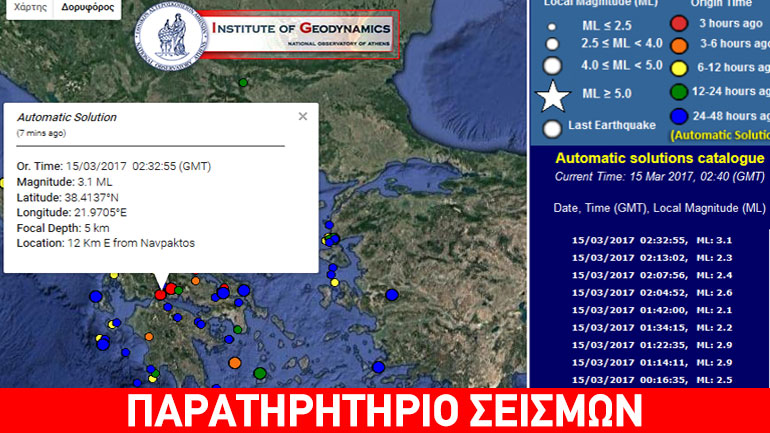
Task: Select catalogue entry 02:04:52 ML 2.6
Action: (652, 293)
